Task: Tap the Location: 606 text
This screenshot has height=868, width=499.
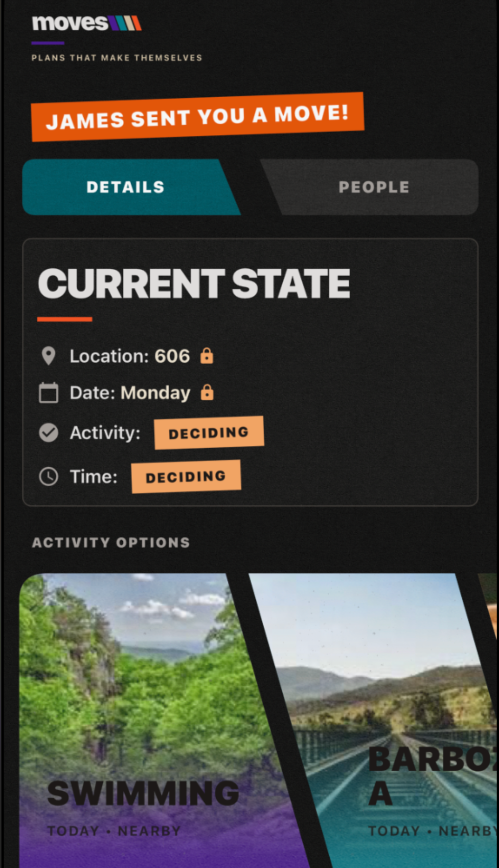Action: (x=130, y=356)
